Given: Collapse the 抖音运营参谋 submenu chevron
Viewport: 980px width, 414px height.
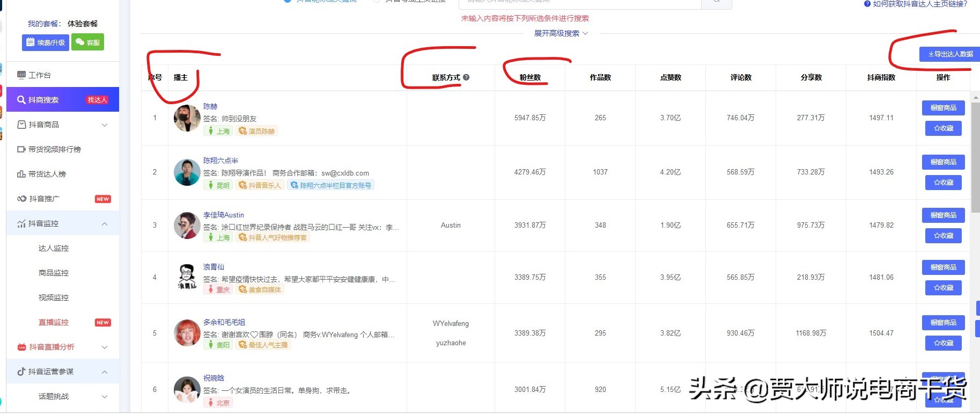Looking at the screenshot, I should (105, 372).
